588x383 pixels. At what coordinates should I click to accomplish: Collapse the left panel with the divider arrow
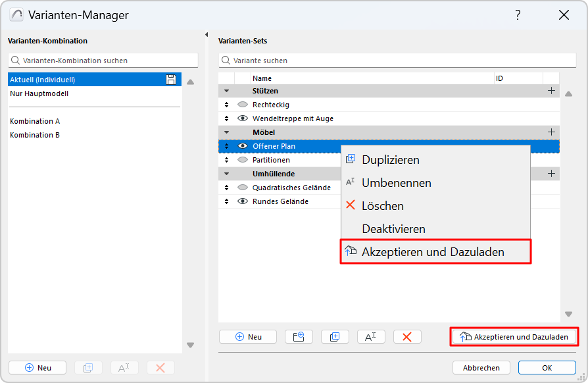207,35
